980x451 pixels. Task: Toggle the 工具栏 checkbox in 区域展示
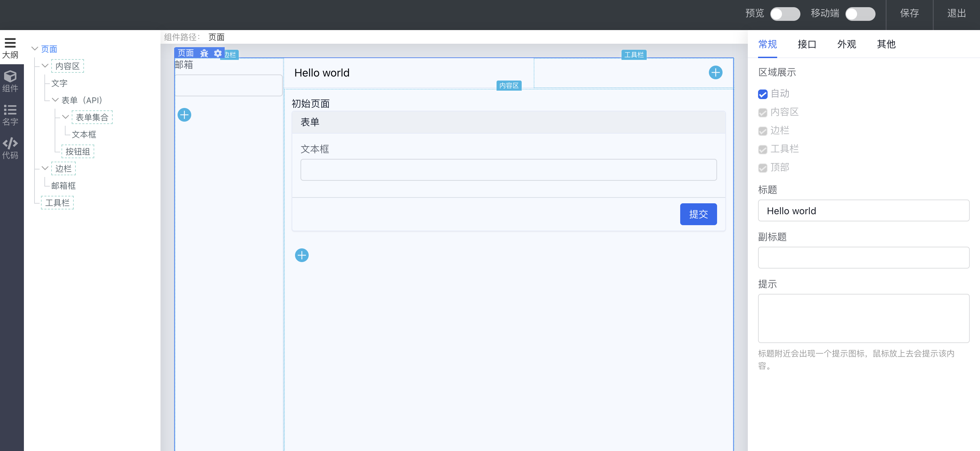click(762, 149)
